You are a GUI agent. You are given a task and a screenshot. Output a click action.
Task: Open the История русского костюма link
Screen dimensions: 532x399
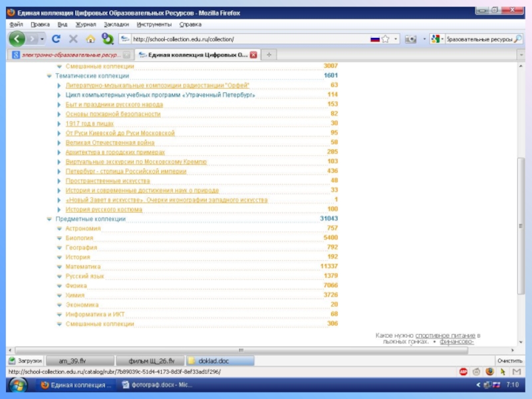coord(104,209)
